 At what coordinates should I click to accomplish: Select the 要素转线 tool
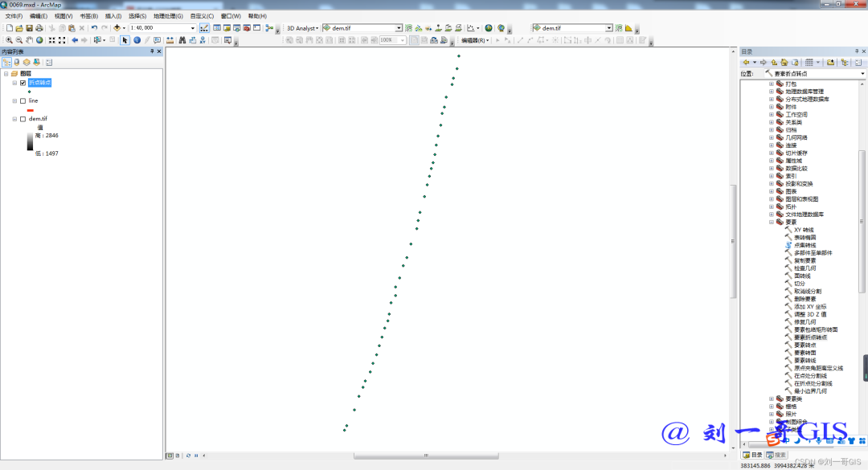point(805,361)
